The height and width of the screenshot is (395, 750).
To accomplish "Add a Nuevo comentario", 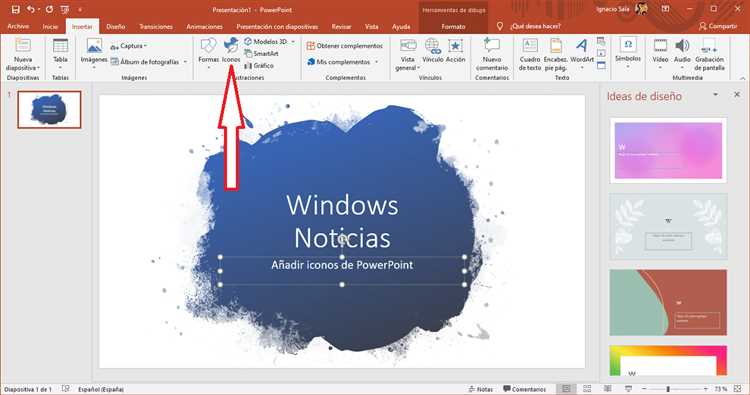I will (x=492, y=54).
